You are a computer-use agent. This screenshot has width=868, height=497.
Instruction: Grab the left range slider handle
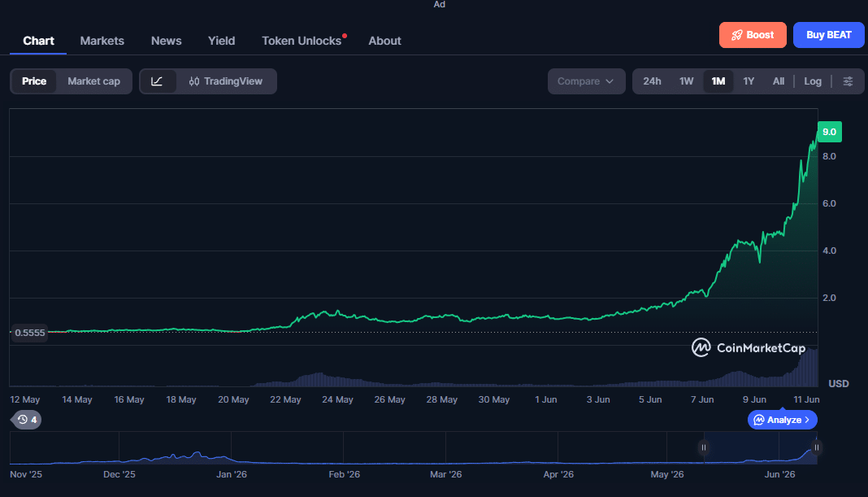[x=704, y=447]
